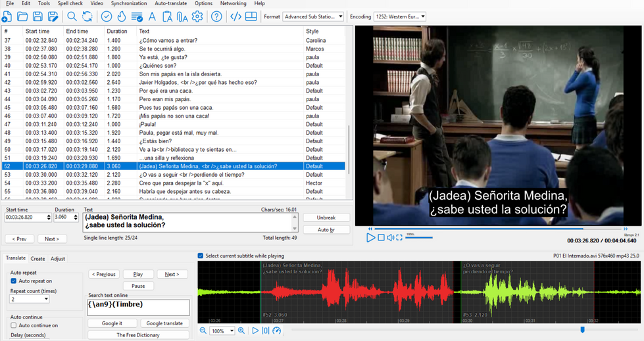Click the letter A style icon
Screen dimensions: 644x341
pos(152,17)
